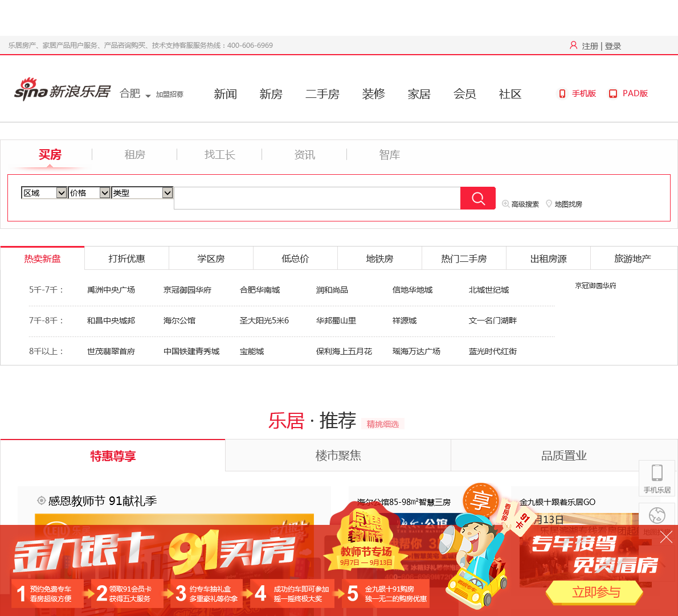Click into the property search text field
The width and height of the screenshot is (678, 616).
[x=317, y=198]
